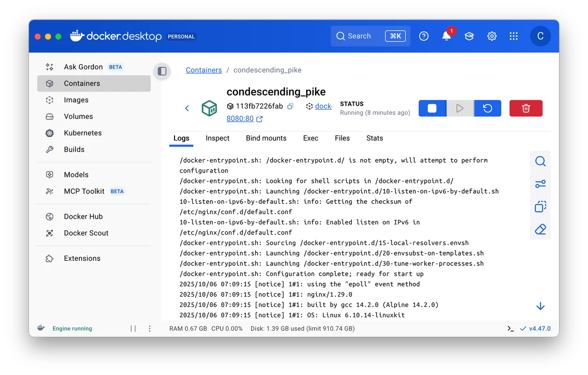Open the Images section
The height and width of the screenshot is (375, 588).
tap(94, 100)
